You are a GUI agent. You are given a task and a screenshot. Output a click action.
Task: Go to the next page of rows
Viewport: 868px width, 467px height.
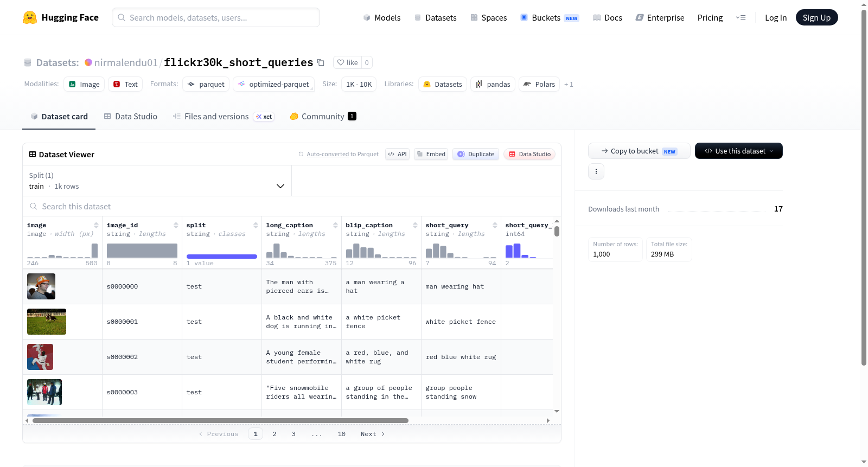pos(373,434)
